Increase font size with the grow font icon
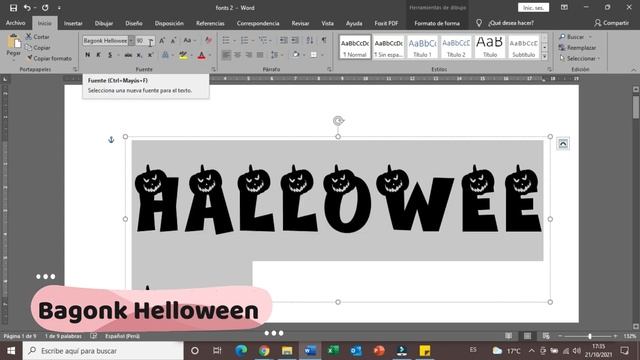The image size is (640, 360). 162,40
